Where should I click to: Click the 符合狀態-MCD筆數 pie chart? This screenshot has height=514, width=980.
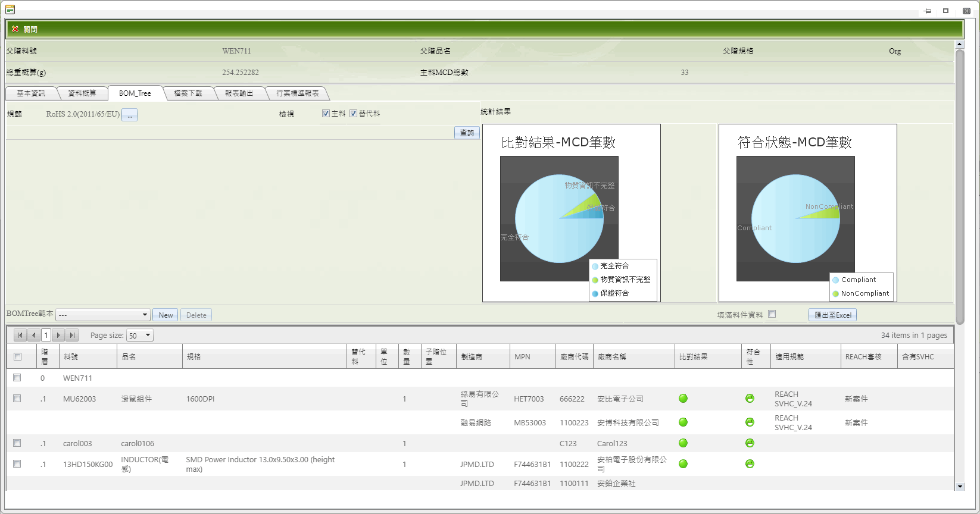(x=795, y=218)
